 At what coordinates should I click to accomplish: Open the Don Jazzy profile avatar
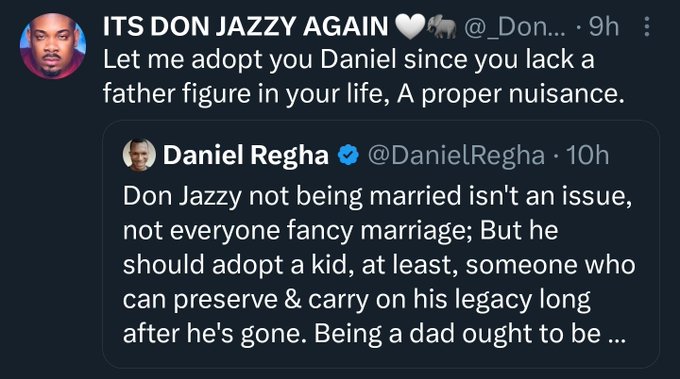tap(53, 46)
